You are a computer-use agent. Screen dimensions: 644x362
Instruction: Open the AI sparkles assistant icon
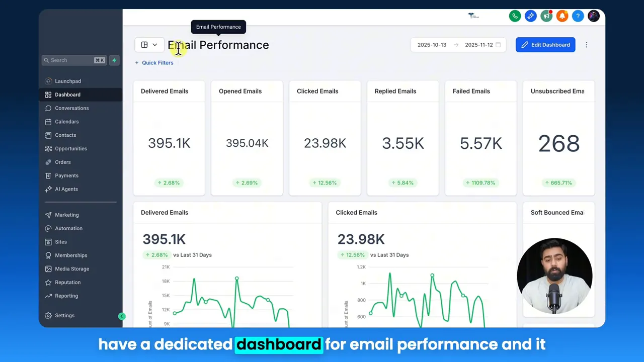click(x=531, y=16)
